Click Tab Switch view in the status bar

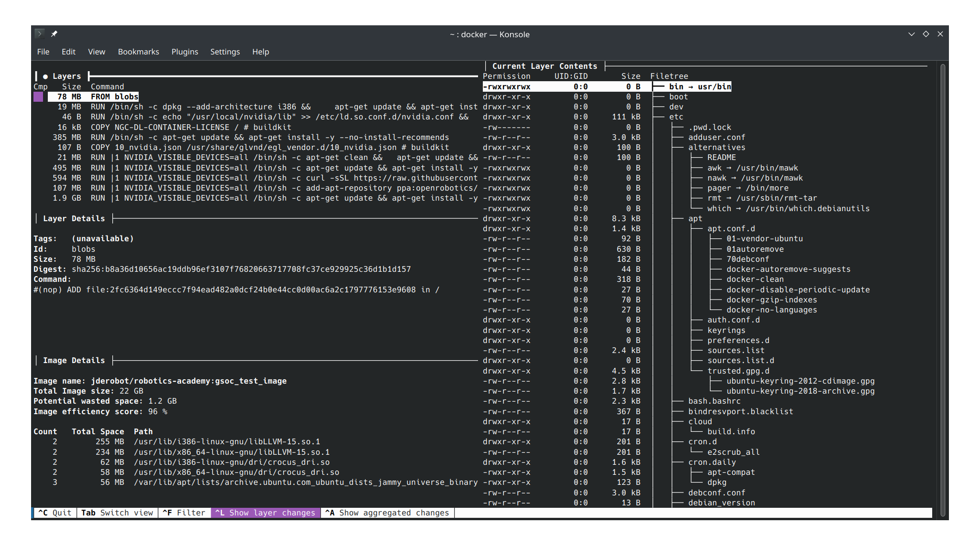click(x=117, y=513)
